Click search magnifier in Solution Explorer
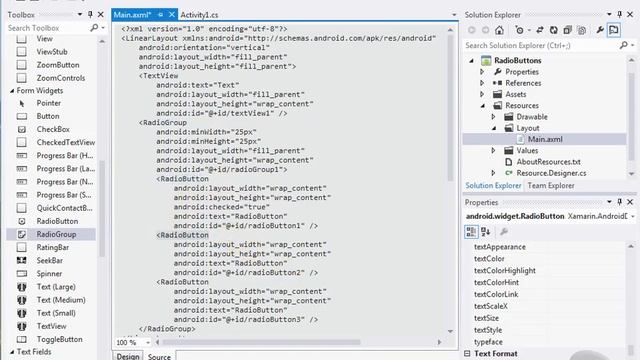 coord(623,45)
